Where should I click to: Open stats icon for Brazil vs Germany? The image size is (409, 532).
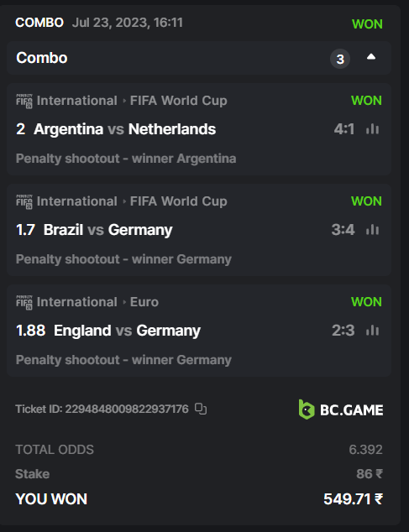pyautogui.click(x=372, y=230)
